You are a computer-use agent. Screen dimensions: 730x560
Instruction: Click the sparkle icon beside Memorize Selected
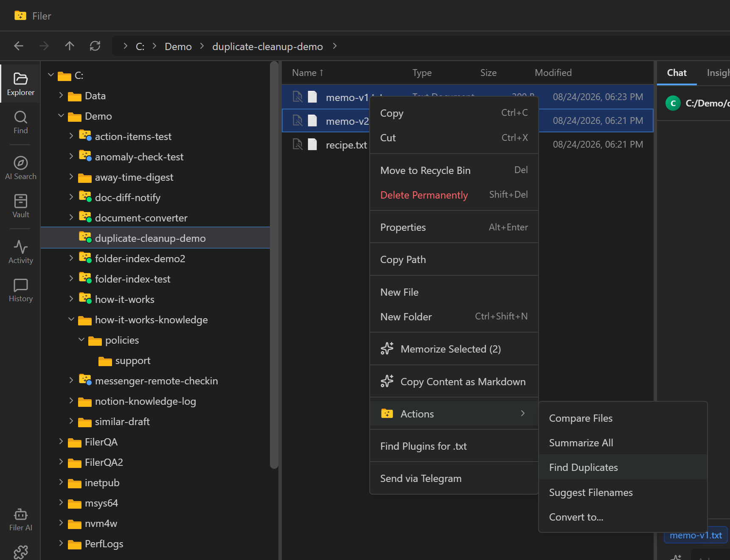387,349
